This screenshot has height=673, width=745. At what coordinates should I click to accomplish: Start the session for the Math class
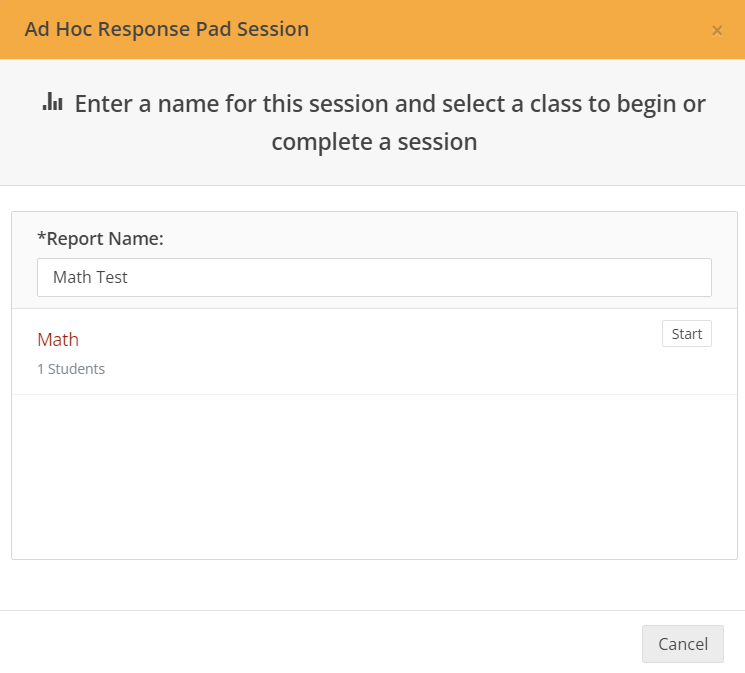point(687,334)
